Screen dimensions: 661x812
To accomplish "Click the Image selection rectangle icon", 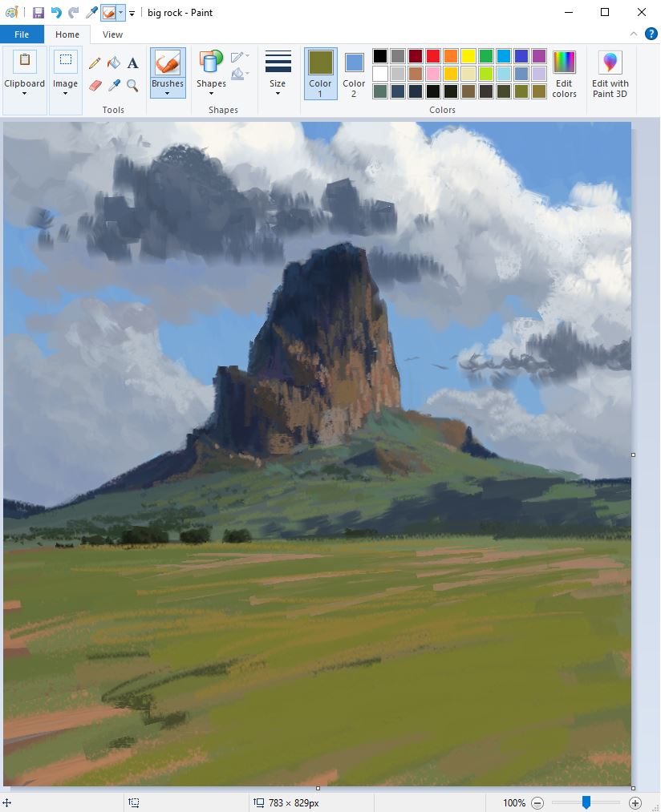I will 66,61.
